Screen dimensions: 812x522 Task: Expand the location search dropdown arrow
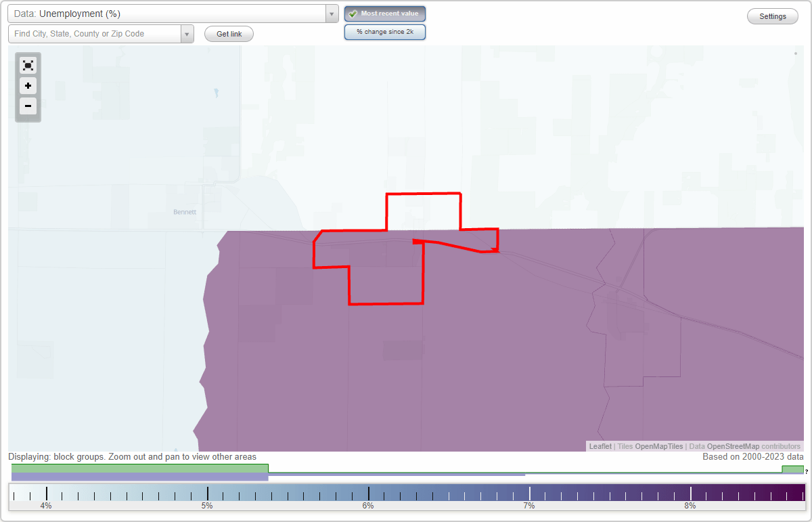click(187, 34)
